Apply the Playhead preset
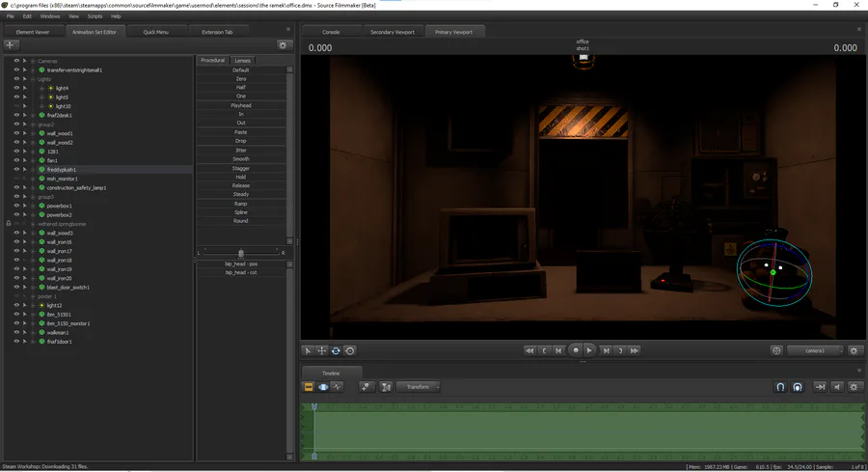The image size is (868, 472). pos(241,105)
